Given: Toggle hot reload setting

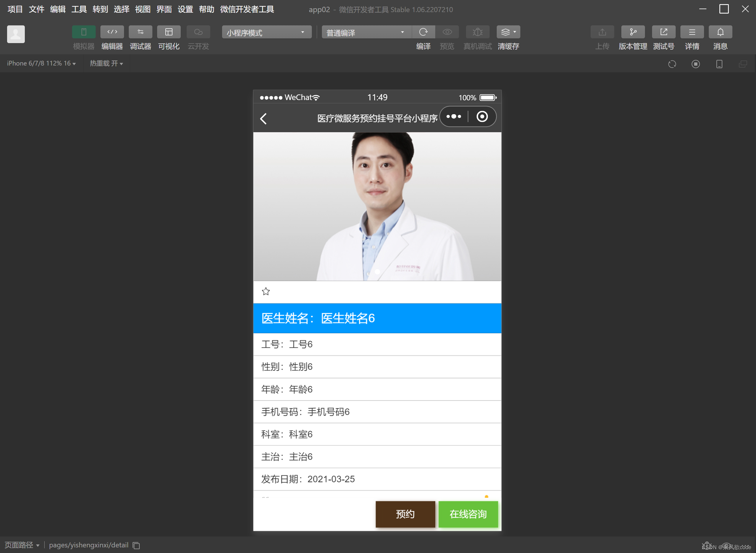Looking at the screenshot, I should point(106,63).
